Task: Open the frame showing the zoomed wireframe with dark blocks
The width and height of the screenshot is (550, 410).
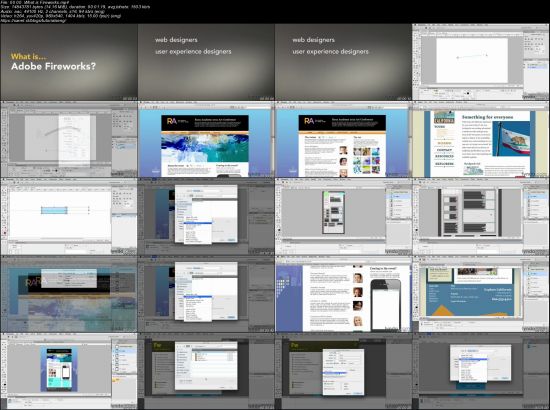Action: click(x=481, y=216)
